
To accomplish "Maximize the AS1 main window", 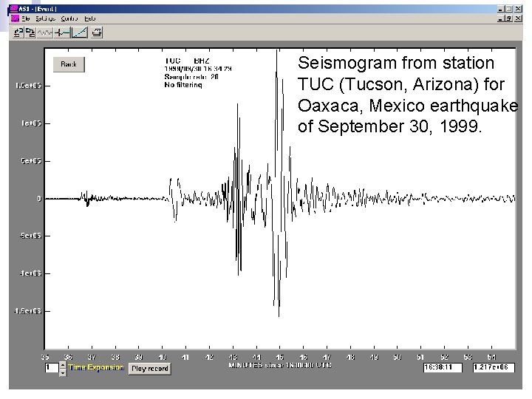I will coord(509,9).
